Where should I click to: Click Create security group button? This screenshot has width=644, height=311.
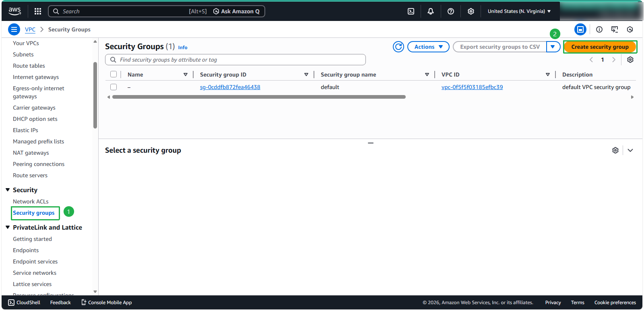600,47
